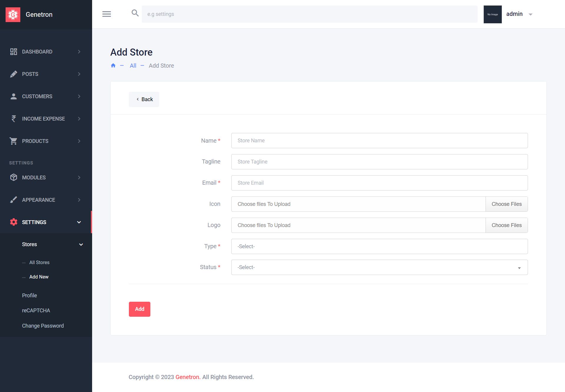Click the home breadcrumb icon
This screenshot has height=392, width=565.
[x=113, y=66]
